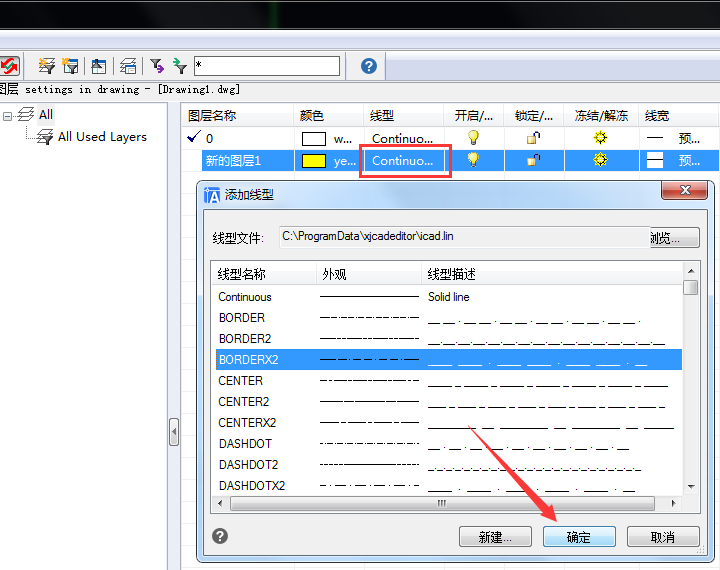
Task: Click Continuous linetype of layer 0
Action: pos(402,138)
